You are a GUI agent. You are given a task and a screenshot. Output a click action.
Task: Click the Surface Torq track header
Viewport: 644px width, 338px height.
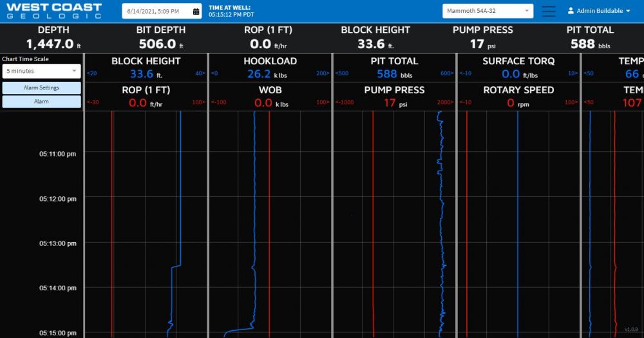click(518, 61)
